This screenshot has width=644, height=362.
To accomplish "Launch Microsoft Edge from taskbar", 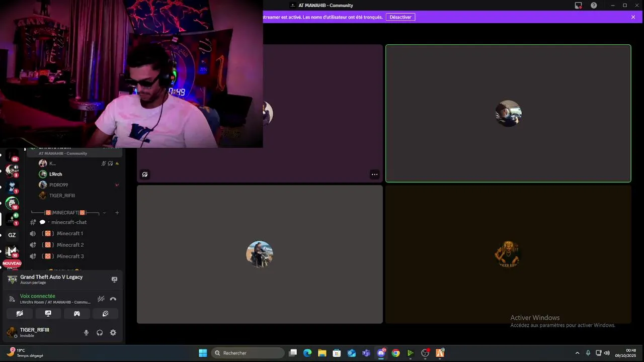I will coord(307,353).
